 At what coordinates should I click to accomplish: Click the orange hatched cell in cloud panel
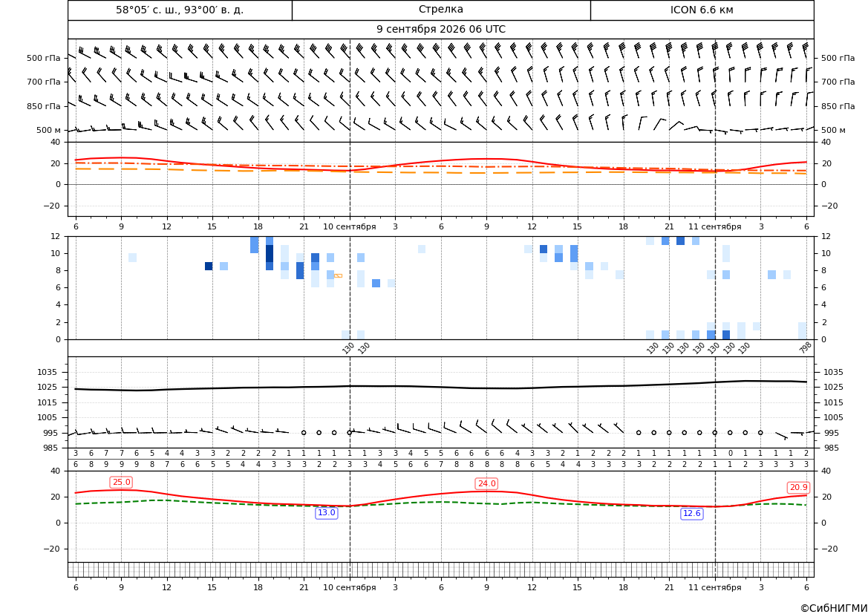339,275
